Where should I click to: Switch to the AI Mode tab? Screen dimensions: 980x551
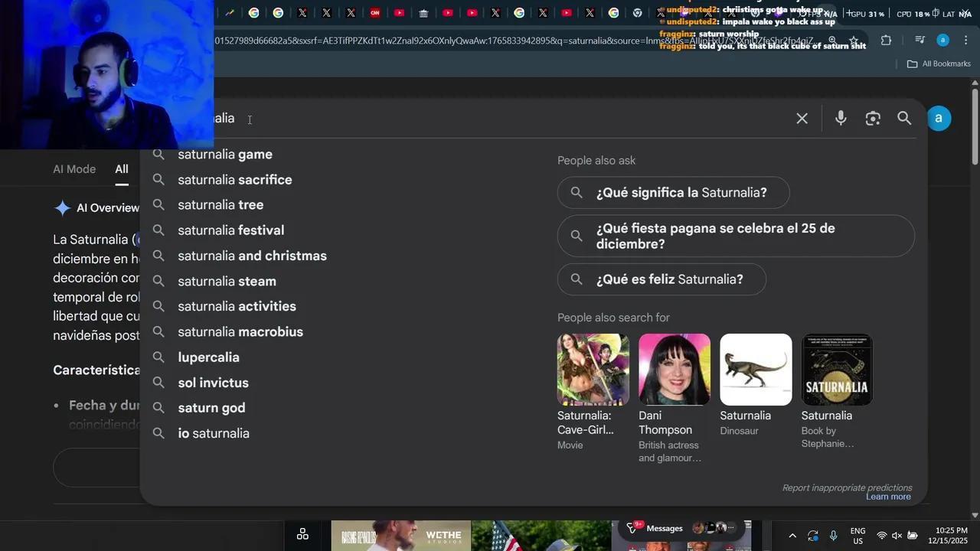tap(74, 169)
